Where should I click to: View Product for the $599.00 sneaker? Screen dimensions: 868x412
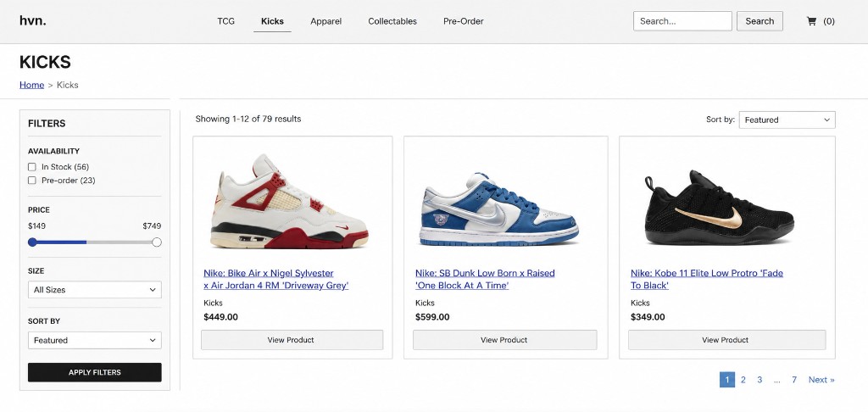point(505,340)
